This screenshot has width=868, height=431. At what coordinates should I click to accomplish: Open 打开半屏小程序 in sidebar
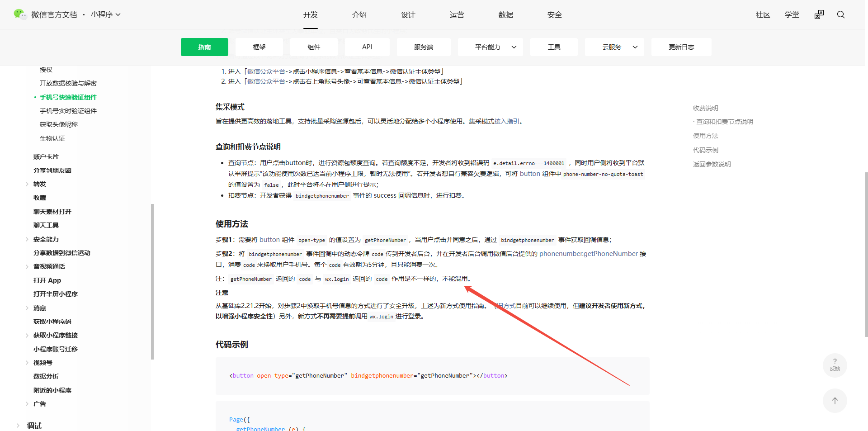tap(56, 294)
